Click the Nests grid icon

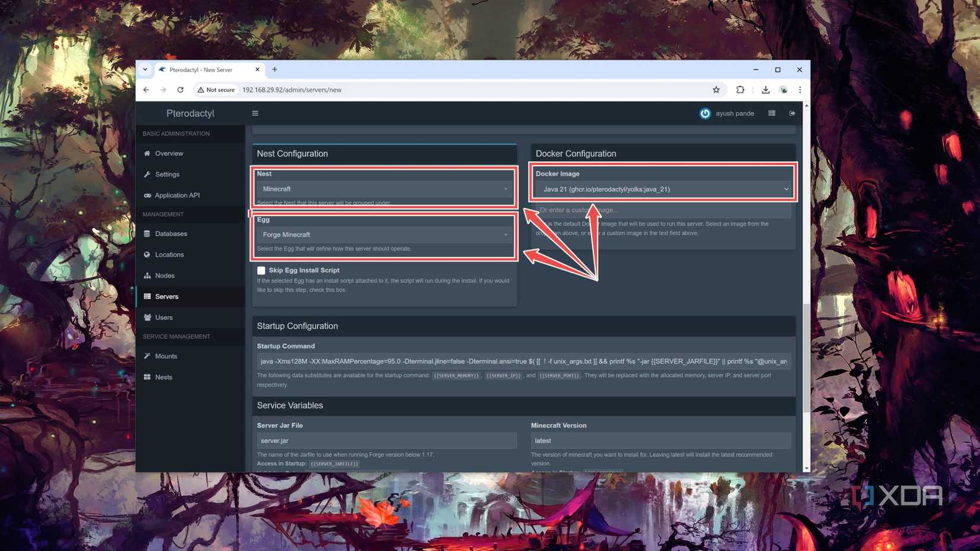[x=147, y=377]
